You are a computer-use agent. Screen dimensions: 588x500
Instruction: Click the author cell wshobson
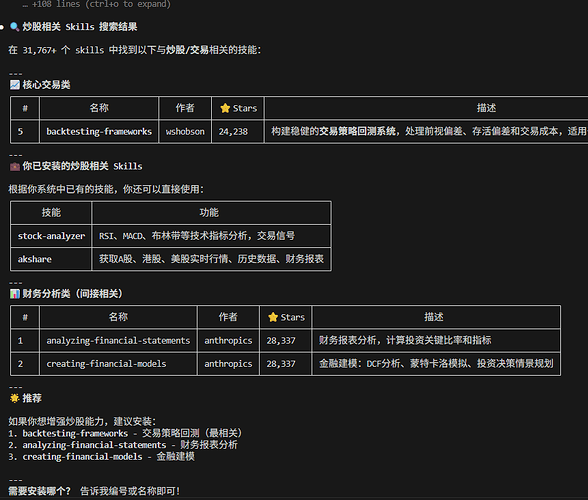[x=185, y=132]
